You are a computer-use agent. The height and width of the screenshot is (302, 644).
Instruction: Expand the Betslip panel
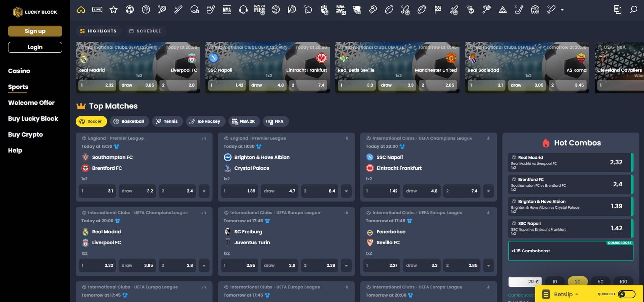click(x=560, y=294)
